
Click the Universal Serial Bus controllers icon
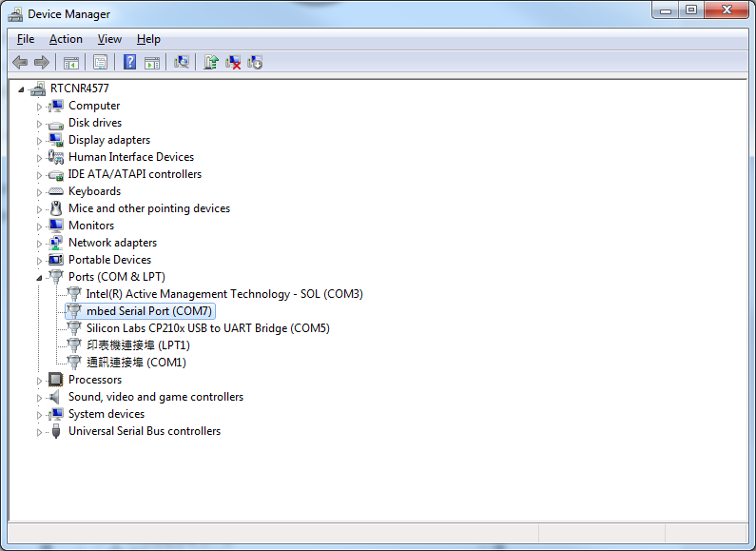pos(56,431)
